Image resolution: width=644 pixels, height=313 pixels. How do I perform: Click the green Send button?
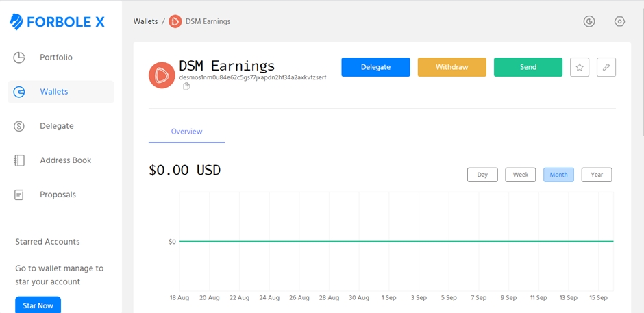tap(528, 67)
